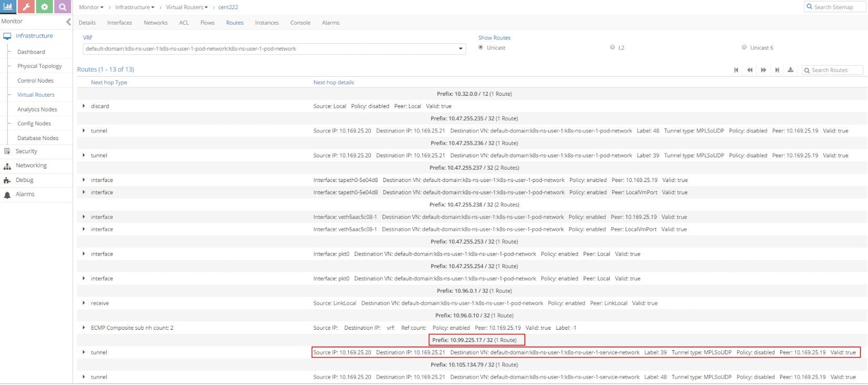Switch to the Details tab
This screenshot has height=385, width=868.
87,23
